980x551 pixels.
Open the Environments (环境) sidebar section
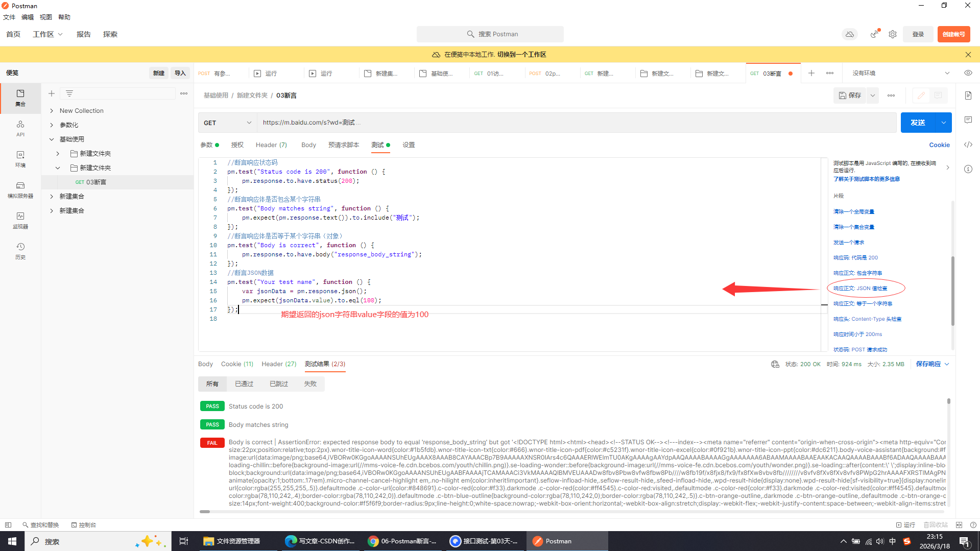click(x=20, y=159)
